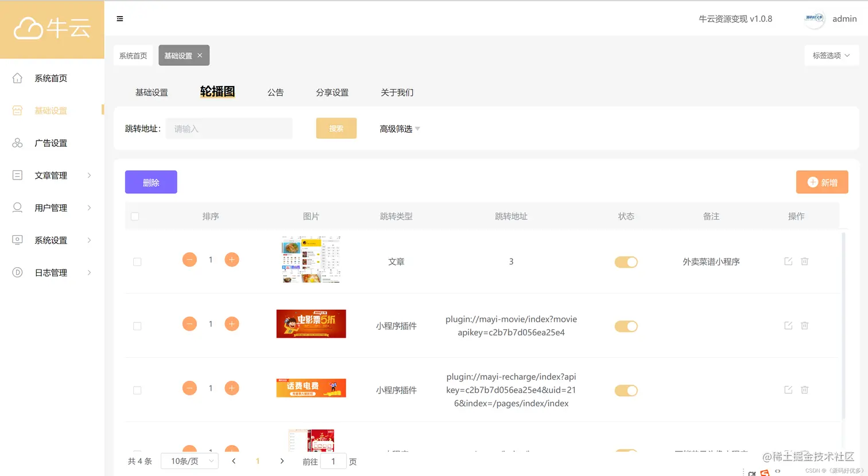868x476 pixels.
Task: Disable the 外卖菜谱小程序 banner status toggle
Action: [x=626, y=262]
